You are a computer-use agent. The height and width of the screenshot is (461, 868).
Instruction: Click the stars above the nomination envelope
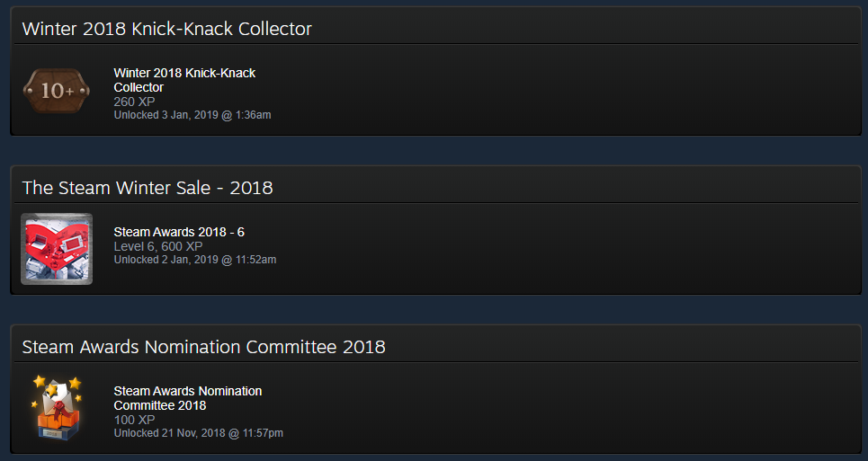click(x=57, y=387)
